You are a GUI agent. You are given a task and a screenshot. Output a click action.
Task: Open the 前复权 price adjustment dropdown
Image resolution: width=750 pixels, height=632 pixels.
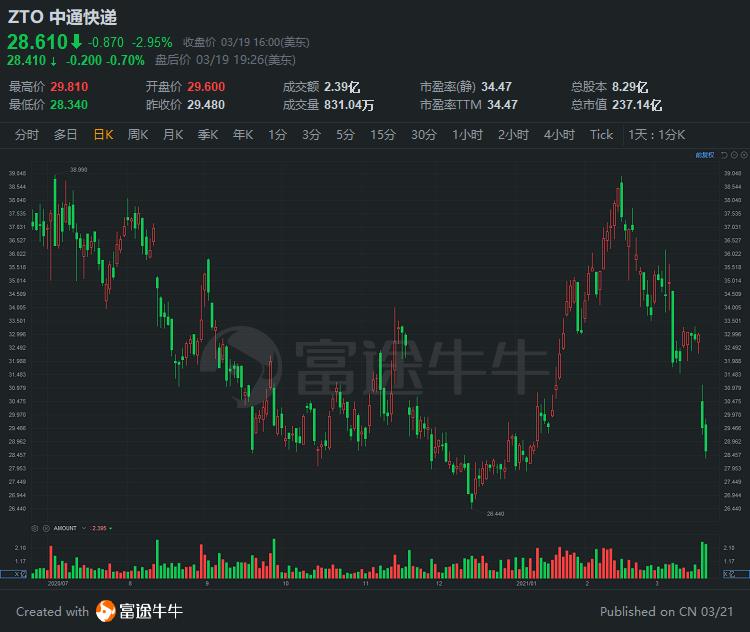point(705,155)
